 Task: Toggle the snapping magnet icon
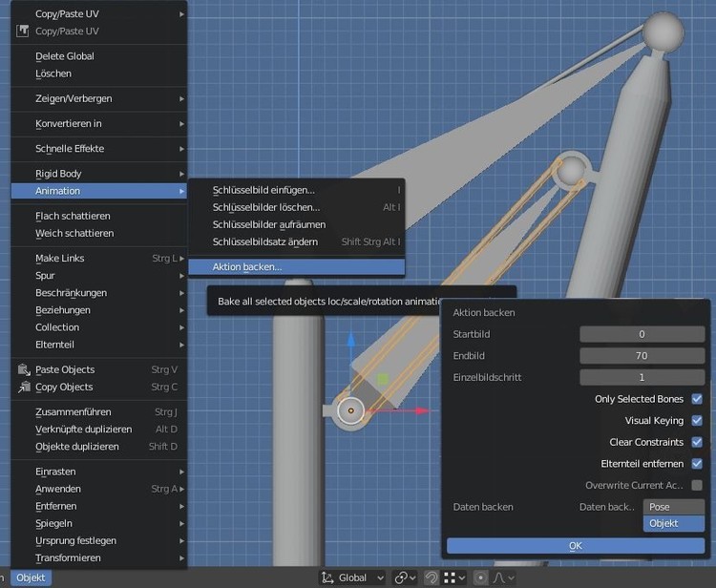(432, 577)
